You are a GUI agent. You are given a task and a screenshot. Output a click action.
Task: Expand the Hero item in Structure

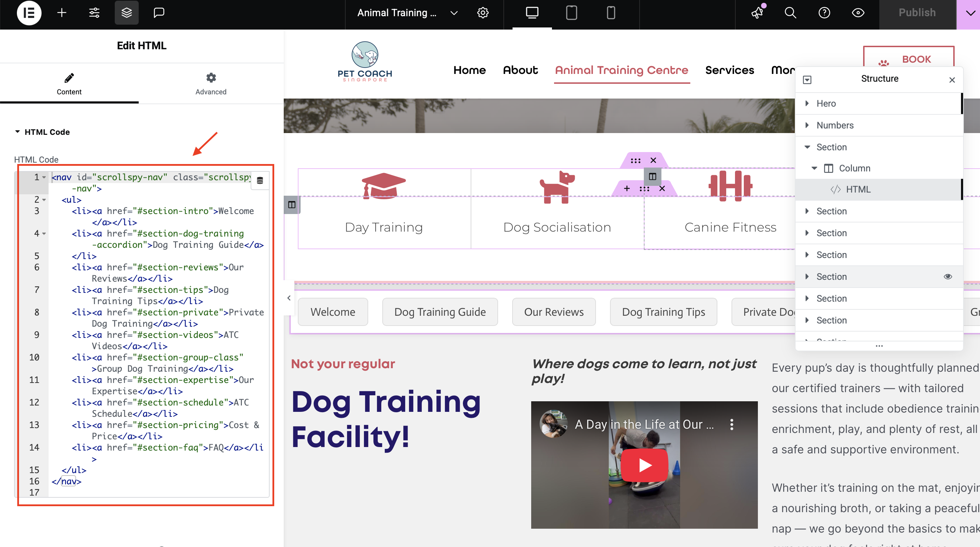[x=807, y=103]
